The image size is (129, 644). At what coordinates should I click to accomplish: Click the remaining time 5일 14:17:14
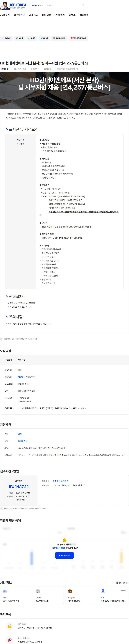click(x=19, y=487)
